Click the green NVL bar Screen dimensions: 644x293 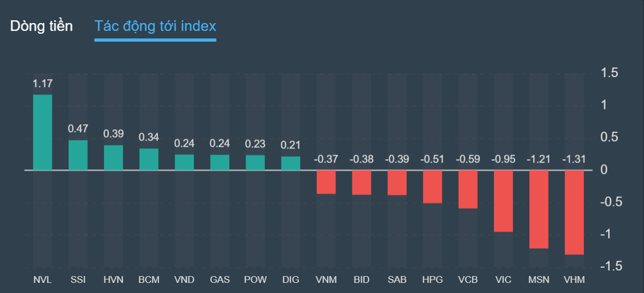point(43,132)
